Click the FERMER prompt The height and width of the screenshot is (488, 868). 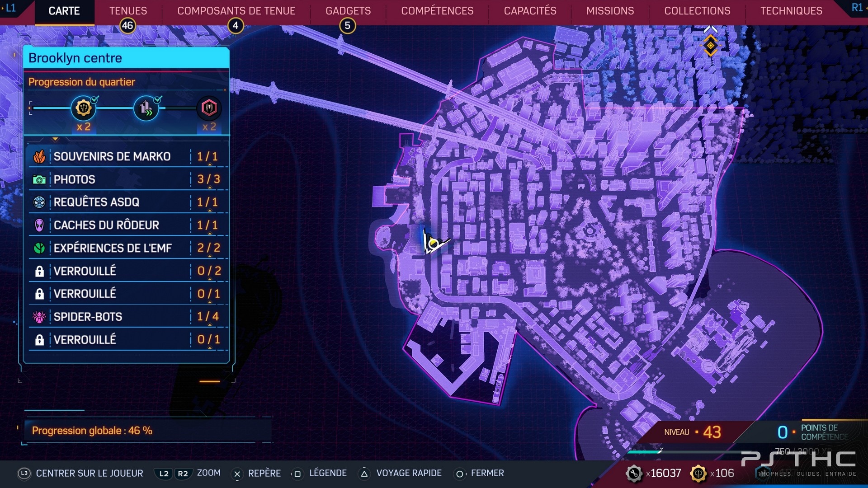(x=487, y=473)
